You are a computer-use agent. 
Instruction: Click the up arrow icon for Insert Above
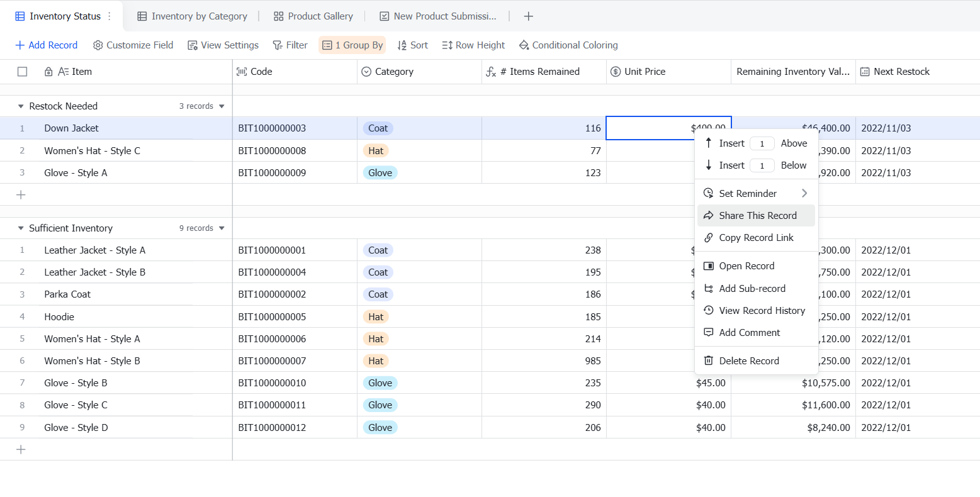(709, 143)
